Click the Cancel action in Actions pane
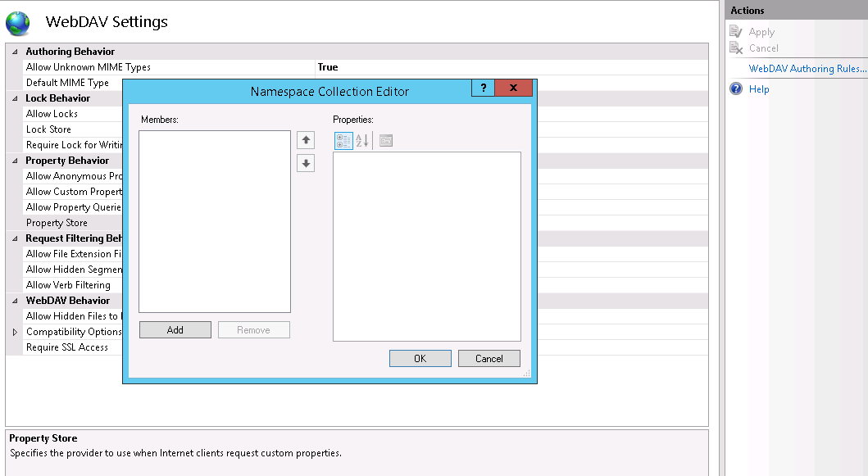This screenshot has width=868, height=476. tap(763, 48)
